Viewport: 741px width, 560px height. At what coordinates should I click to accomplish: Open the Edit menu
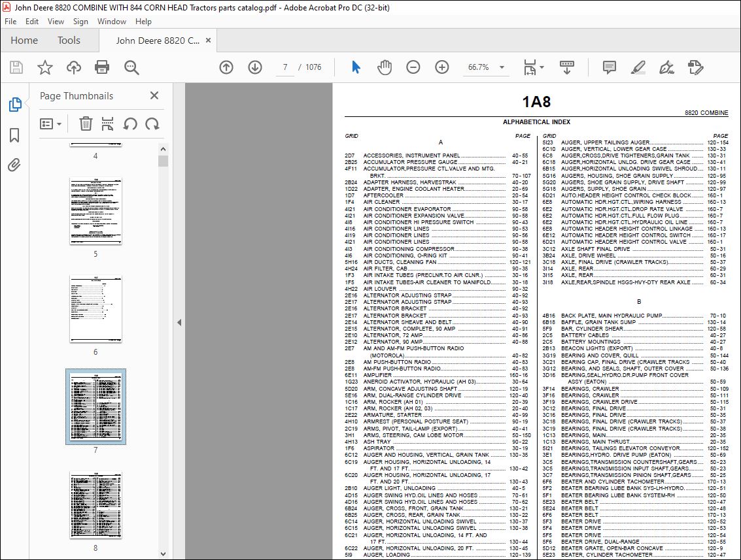point(32,22)
